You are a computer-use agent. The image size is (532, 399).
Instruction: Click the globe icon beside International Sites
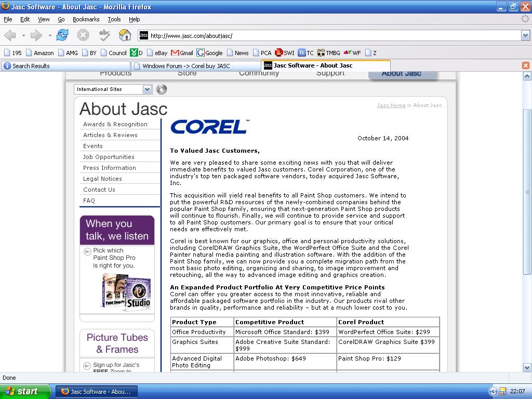(162, 89)
